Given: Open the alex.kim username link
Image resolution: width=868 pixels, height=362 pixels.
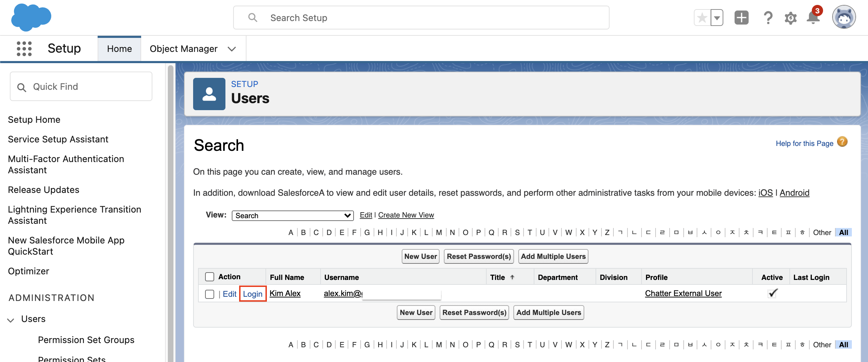Looking at the screenshot, I should (x=343, y=293).
